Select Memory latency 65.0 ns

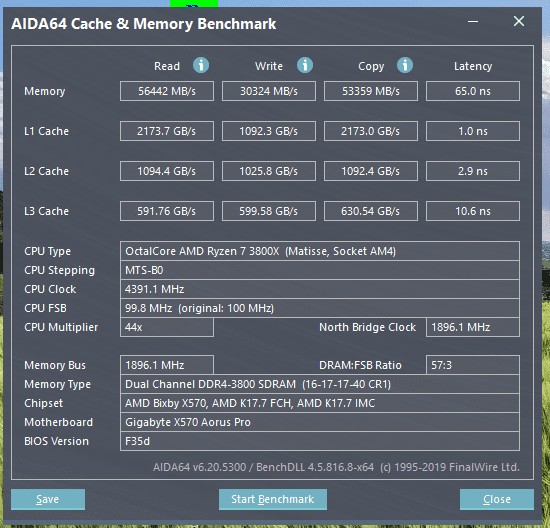473,91
